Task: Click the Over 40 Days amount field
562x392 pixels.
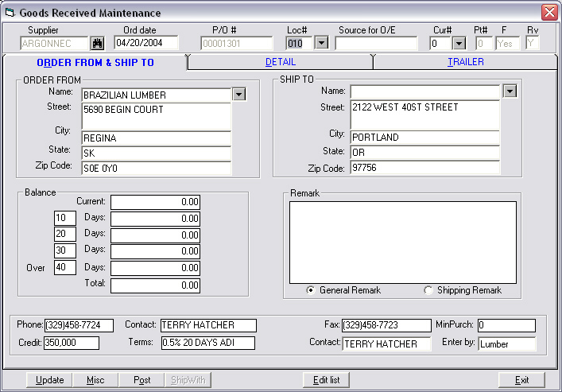Action: click(155, 268)
